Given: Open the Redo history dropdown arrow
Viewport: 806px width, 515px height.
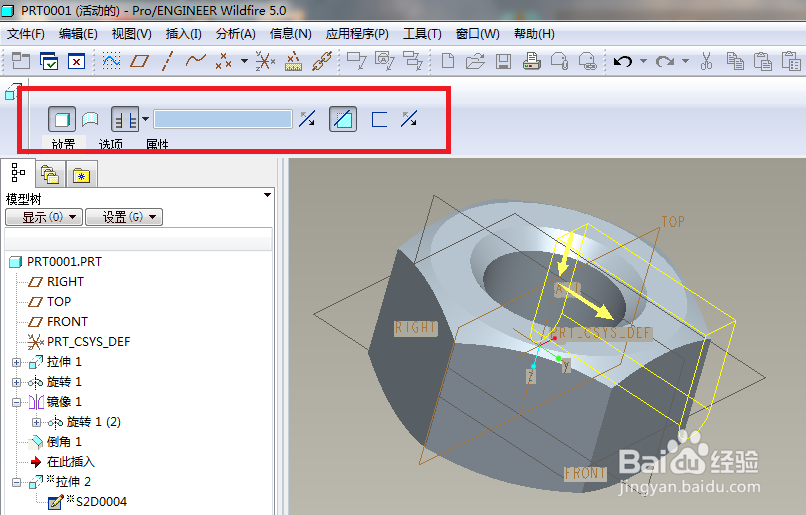Looking at the screenshot, I should pyautogui.click(x=685, y=61).
